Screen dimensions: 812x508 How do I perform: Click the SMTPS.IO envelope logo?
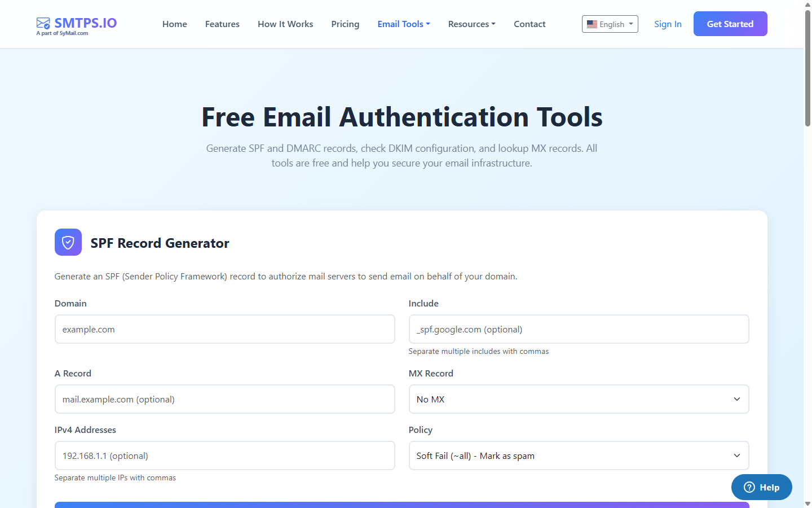[43, 23]
